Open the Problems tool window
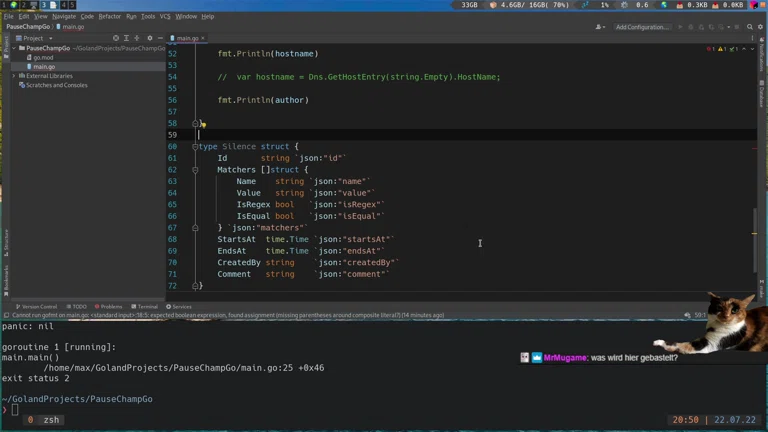Viewport: 768px width, 432px height. pos(109,307)
